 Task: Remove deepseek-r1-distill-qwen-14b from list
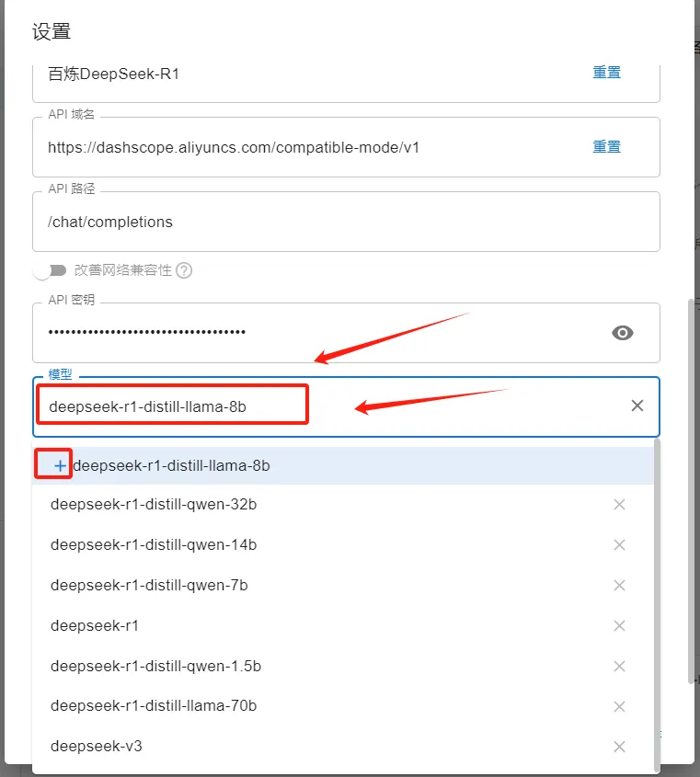pyautogui.click(x=619, y=545)
